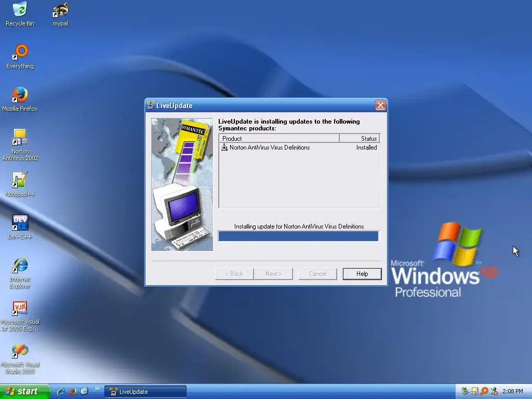Click the 'Installing update for Norton AntiVirus' text
Image resolution: width=532 pixels, height=399 pixels.
pyautogui.click(x=299, y=227)
